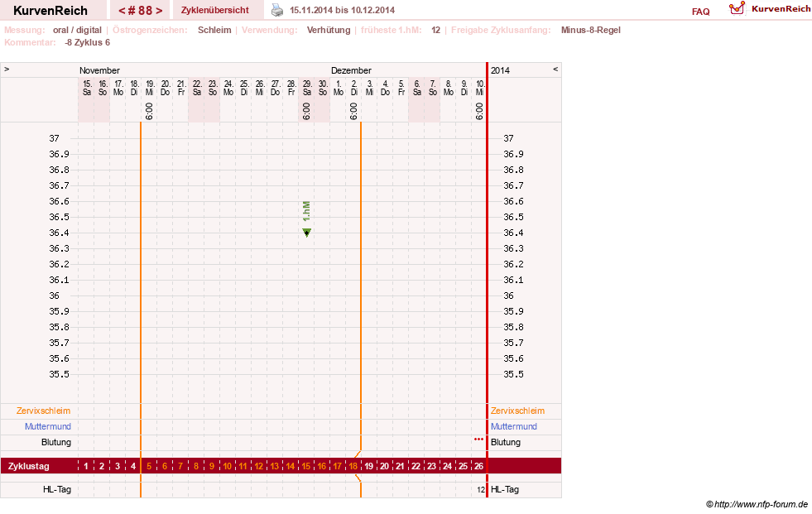Click the Verhütung usage value
The image size is (812, 514).
click(329, 30)
